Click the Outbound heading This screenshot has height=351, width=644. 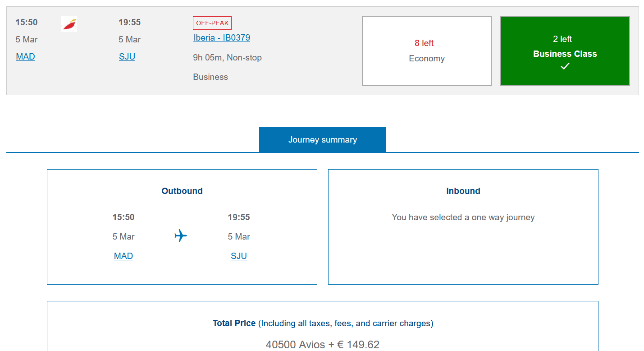182,191
